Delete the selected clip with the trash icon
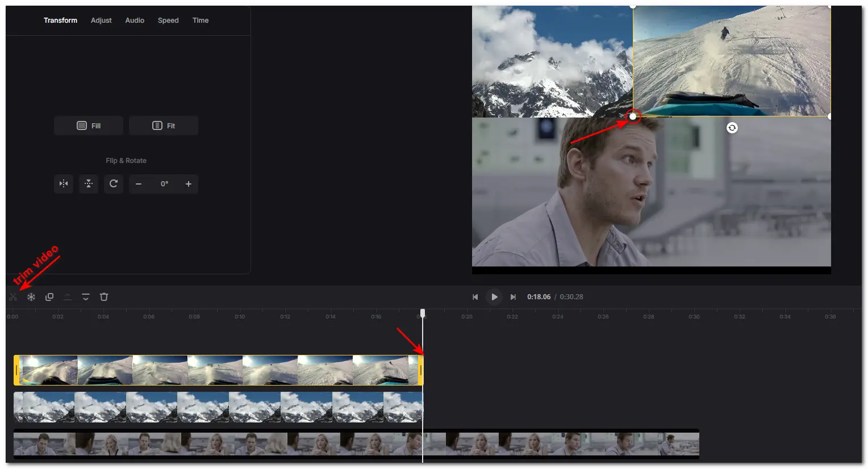Image resolution: width=868 pixels, height=469 pixels. tap(104, 297)
